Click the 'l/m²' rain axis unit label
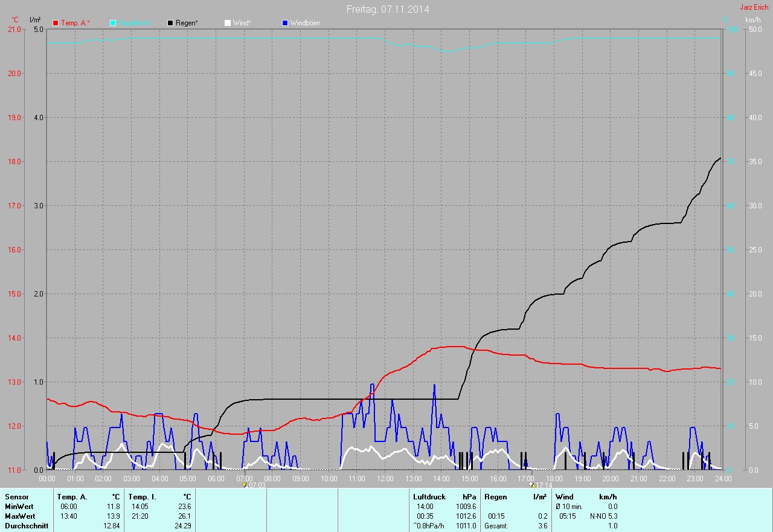 (x=35, y=20)
